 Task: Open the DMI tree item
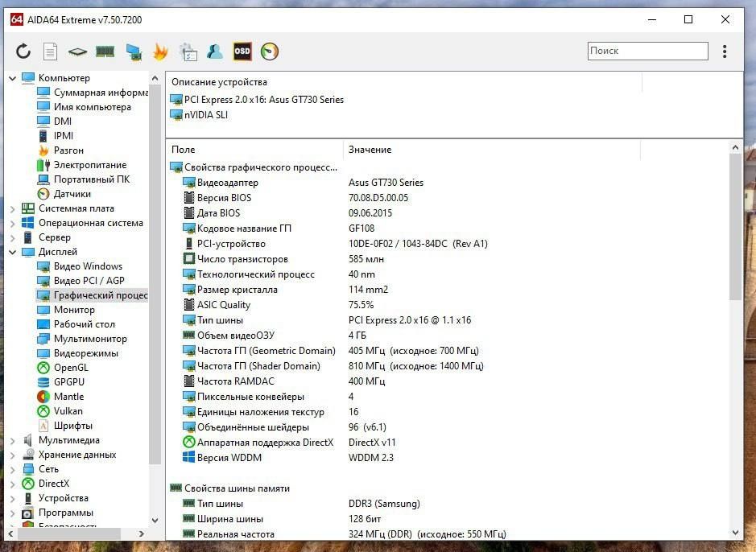point(55,121)
